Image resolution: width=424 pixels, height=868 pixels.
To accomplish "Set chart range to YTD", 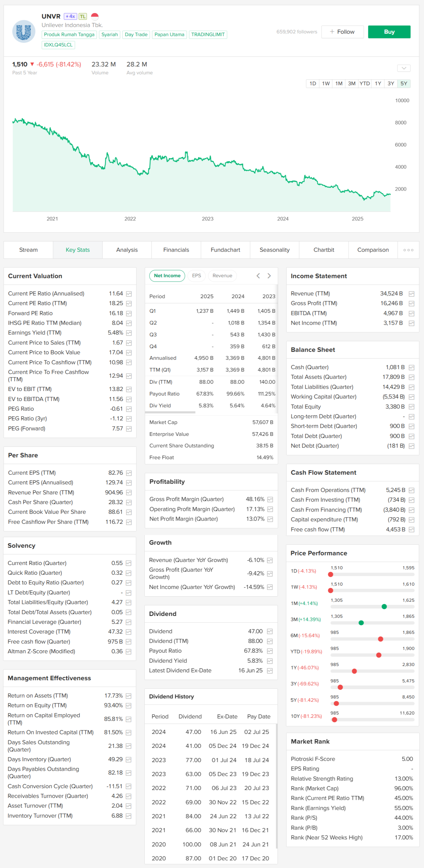I will coord(365,84).
